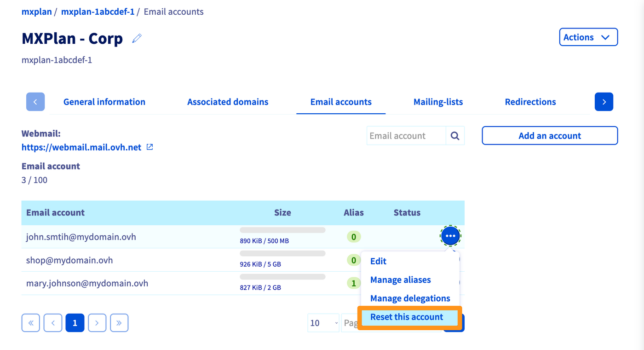Jump to last page with double-right arrow
This screenshot has width=644, height=350.
(119, 323)
